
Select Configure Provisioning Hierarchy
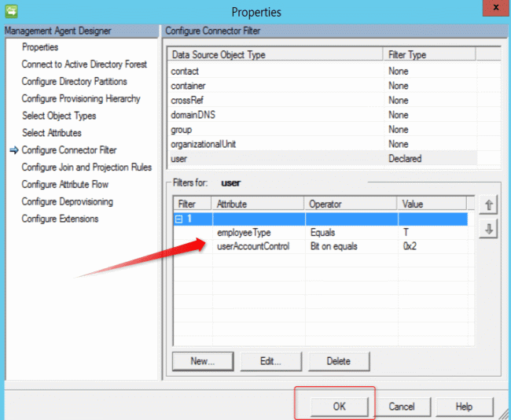click(x=81, y=98)
